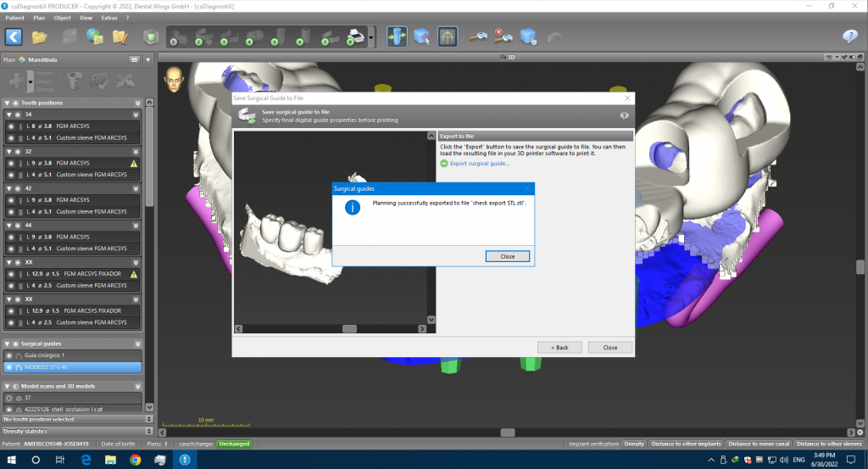Open the Extras menu
This screenshot has width=868, height=469.
[x=110, y=17]
